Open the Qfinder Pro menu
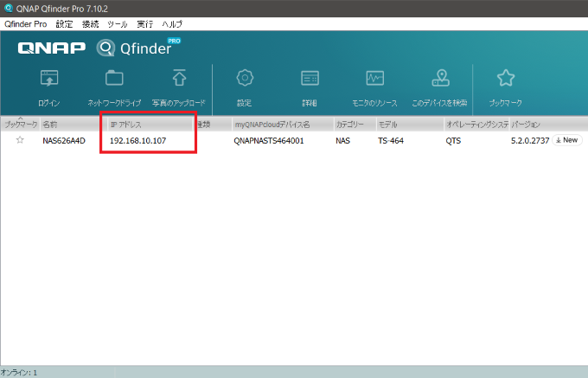This screenshot has height=378, width=588. point(25,24)
